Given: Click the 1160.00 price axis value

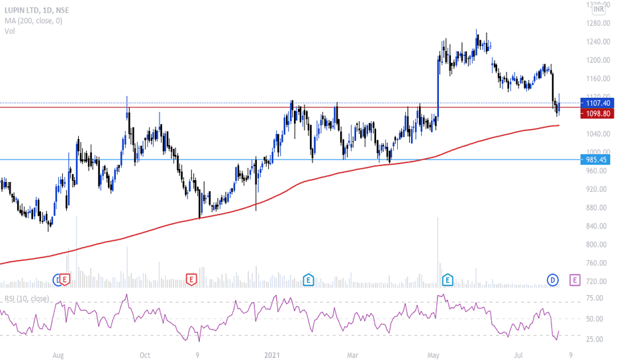Looking at the screenshot, I should 598,79.
